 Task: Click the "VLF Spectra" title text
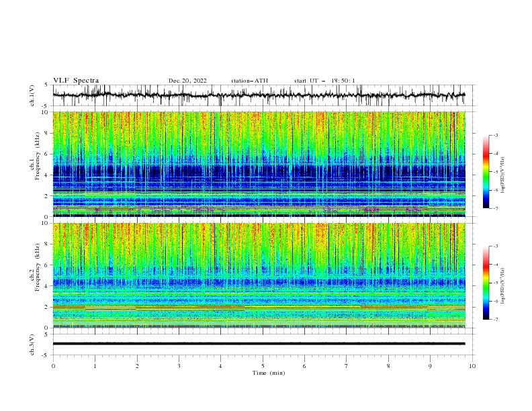(76, 81)
